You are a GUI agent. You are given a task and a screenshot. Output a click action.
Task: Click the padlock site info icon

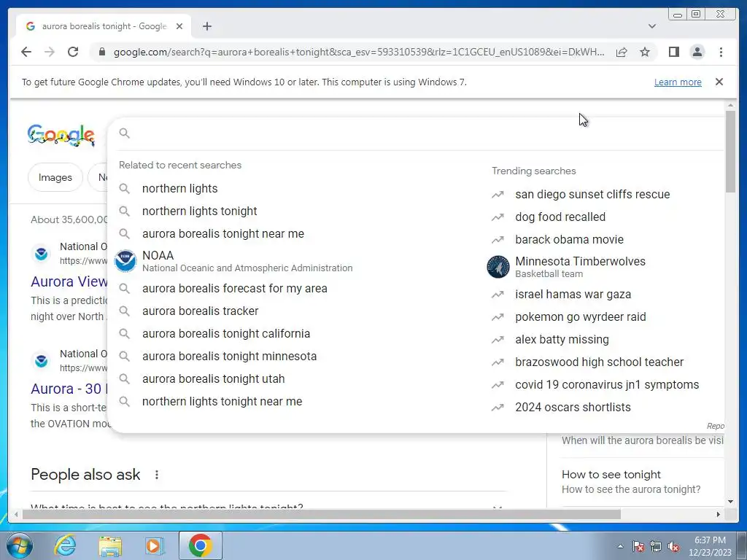[102, 52]
